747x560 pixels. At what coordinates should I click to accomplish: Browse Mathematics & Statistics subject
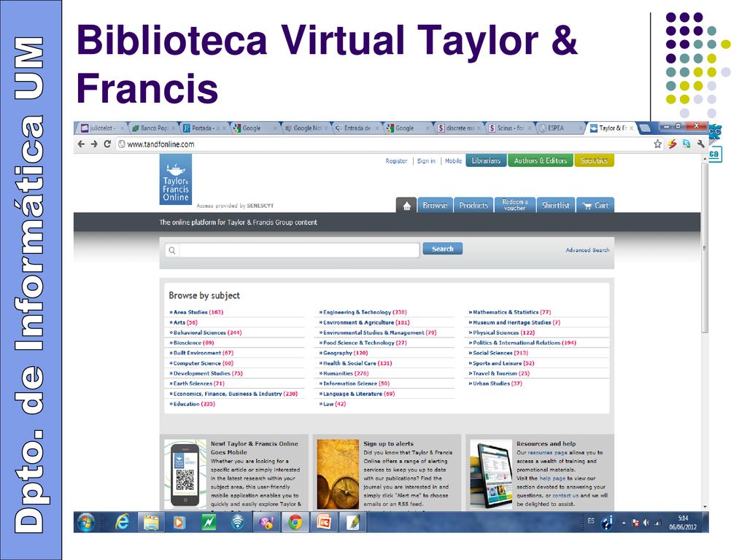[x=511, y=312]
